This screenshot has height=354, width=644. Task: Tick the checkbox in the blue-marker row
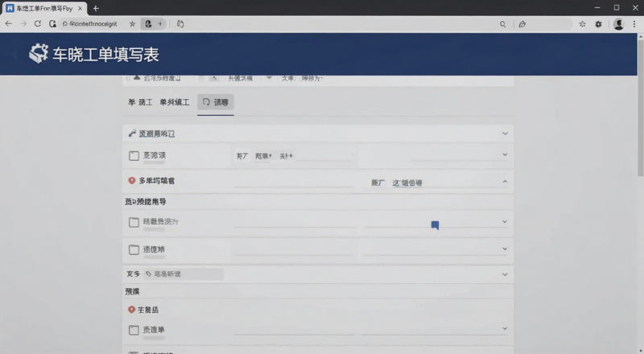134,222
